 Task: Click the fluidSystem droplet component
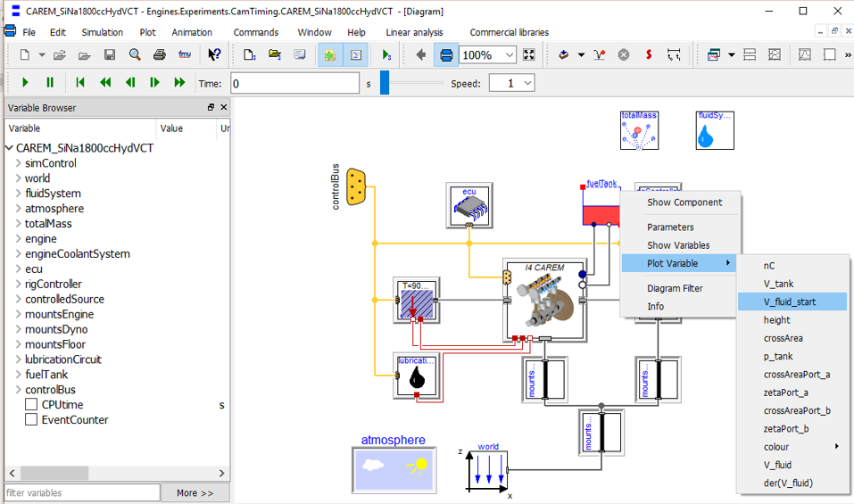(x=715, y=130)
